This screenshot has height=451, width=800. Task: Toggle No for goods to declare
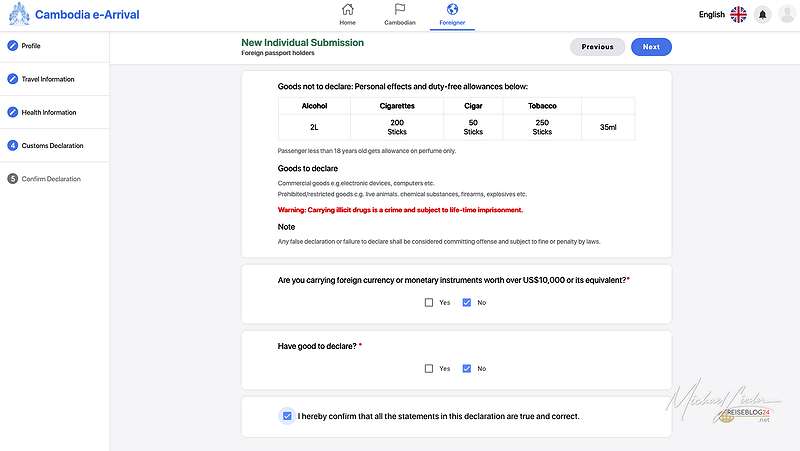(x=467, y=368)
